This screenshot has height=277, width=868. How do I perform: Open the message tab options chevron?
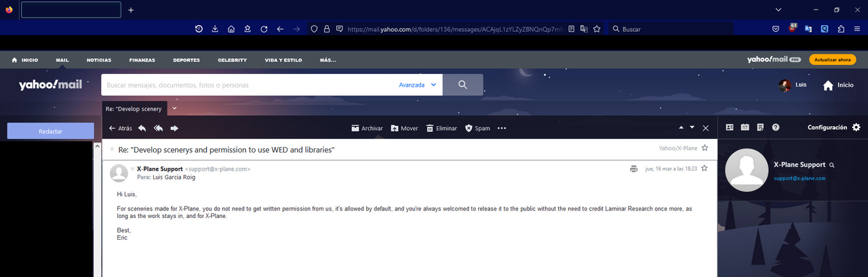point(174,108)
